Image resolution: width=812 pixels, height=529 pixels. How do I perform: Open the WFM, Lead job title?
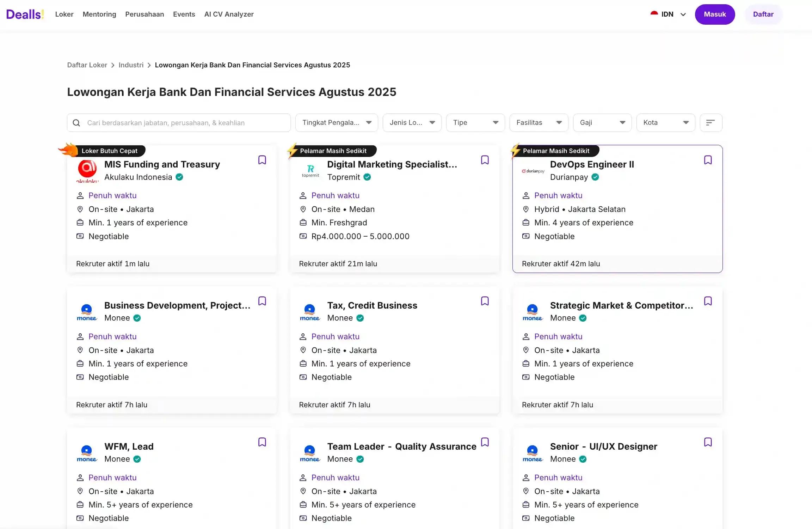(x=129, y=446)
